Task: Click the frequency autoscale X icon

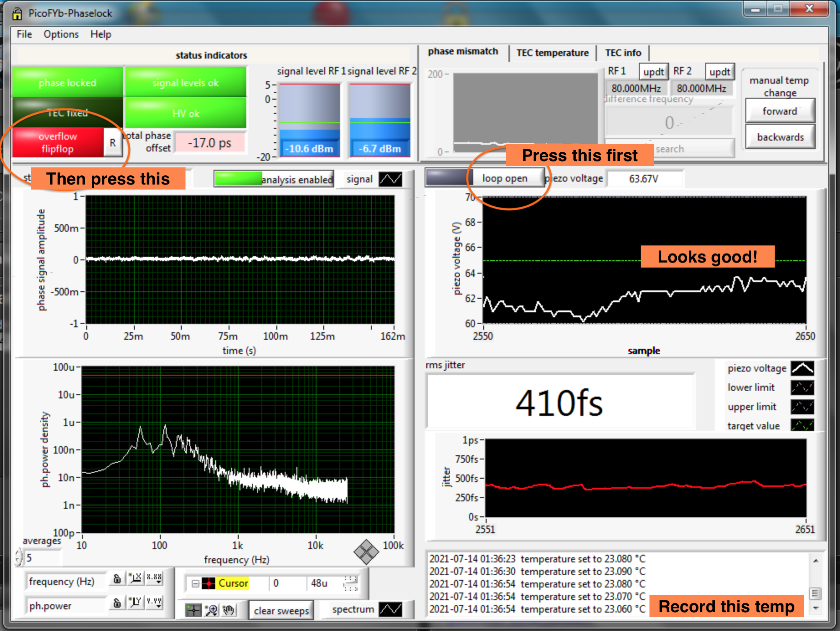Action: coord(135,579)
